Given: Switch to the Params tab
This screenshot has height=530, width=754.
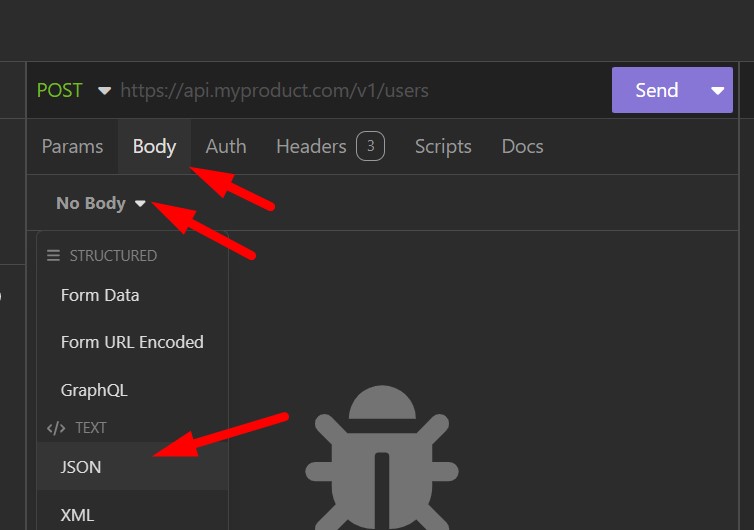Looking at the screenshot, I should click(72, 147).
